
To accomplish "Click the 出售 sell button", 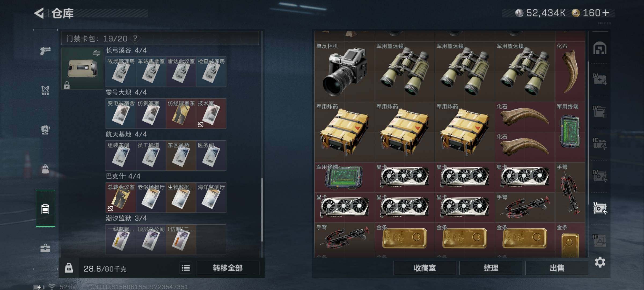I will click(557, 268).
